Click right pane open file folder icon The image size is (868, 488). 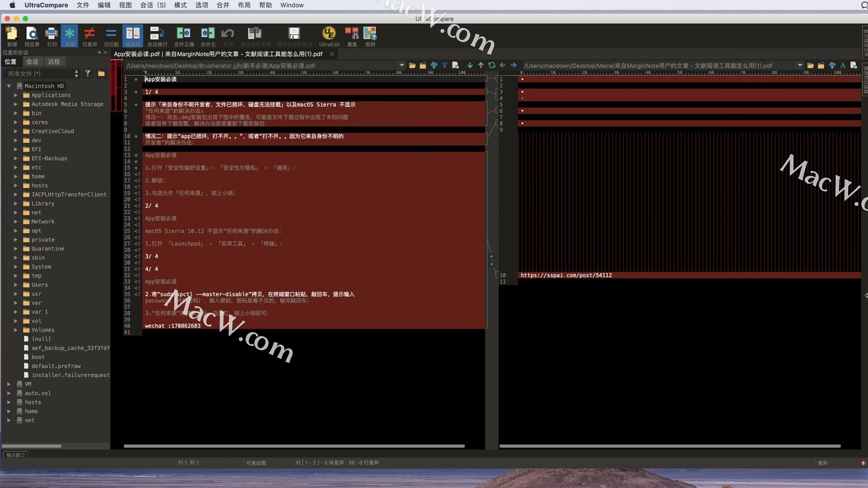(x=810, y=66)
